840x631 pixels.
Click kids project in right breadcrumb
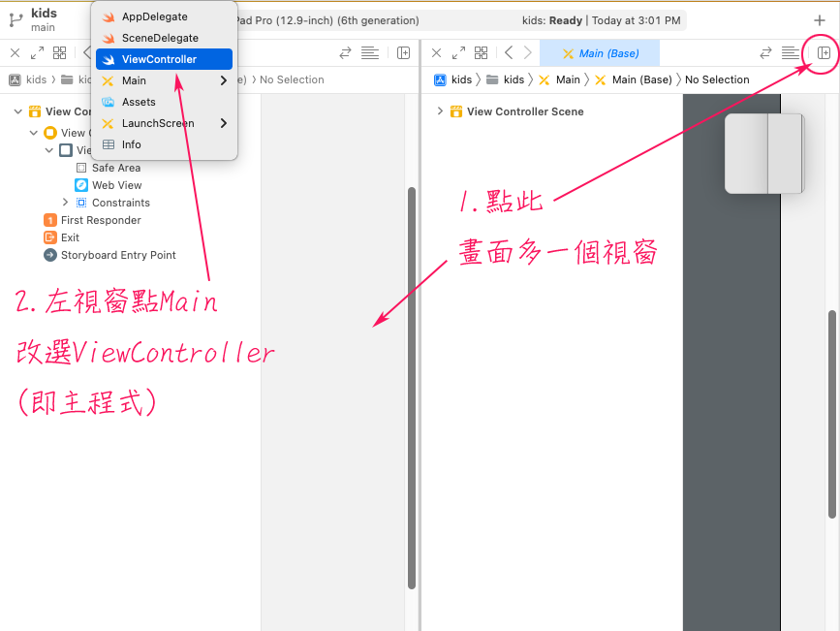tap(453, 79)
